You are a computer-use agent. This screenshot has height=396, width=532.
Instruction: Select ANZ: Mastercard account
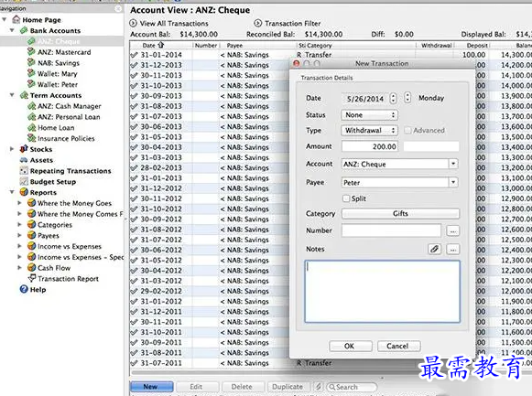point(64,52)
